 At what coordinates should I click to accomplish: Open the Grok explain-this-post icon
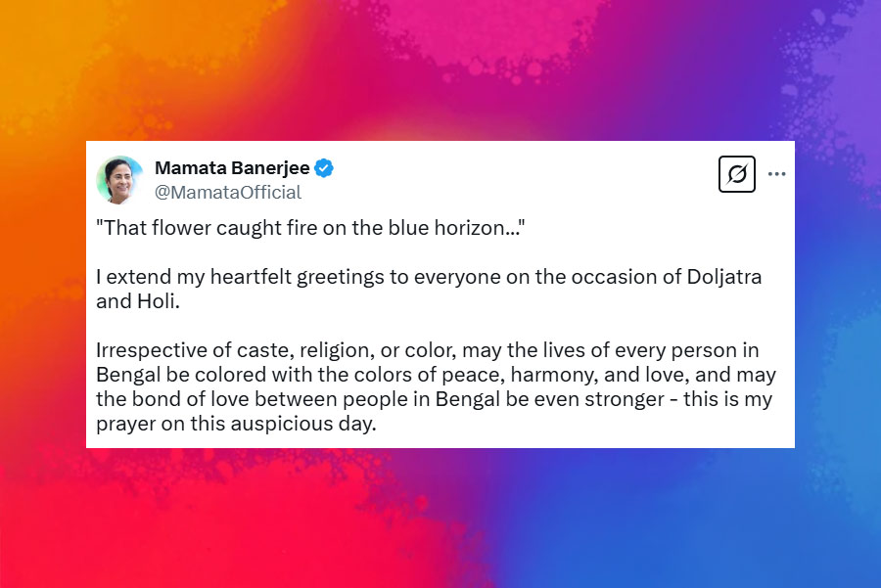[x=737, y=174]
